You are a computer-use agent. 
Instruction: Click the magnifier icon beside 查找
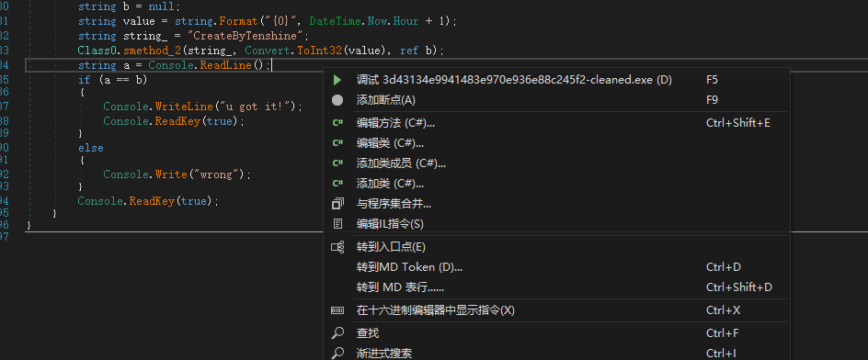[337, 332]
